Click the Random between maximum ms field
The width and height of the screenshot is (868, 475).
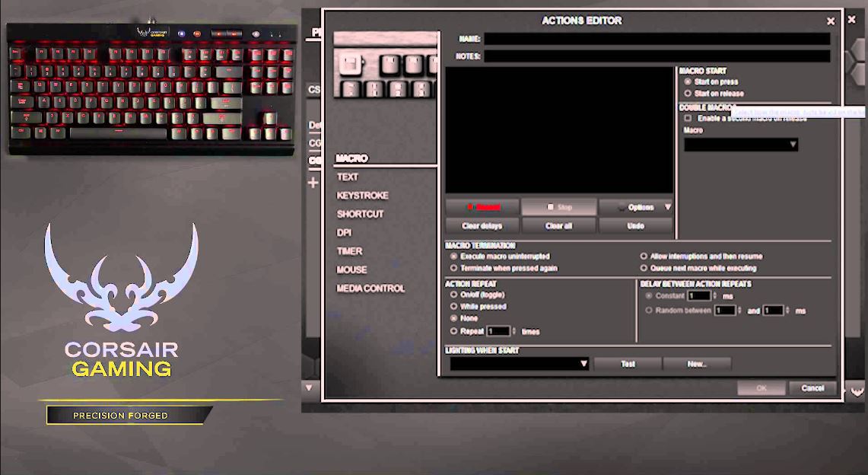pos(774,311)
